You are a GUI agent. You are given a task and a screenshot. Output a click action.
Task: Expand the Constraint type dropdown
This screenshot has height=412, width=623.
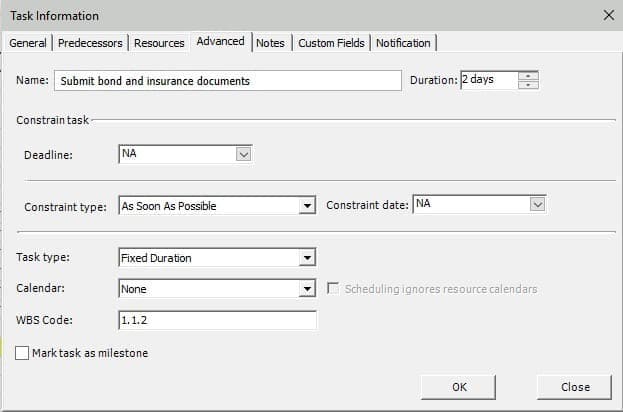click(x=307, y=206)
